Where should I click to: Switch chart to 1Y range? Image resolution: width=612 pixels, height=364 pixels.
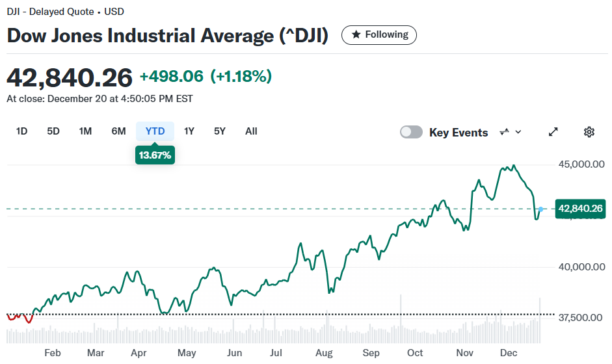click(x=189, y=131)
